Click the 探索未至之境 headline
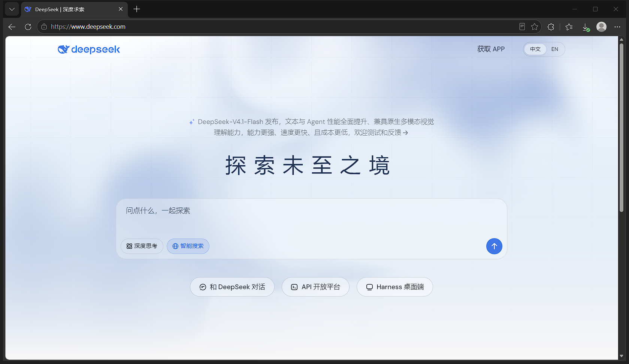The image size is (629, 364). point(308,166)
